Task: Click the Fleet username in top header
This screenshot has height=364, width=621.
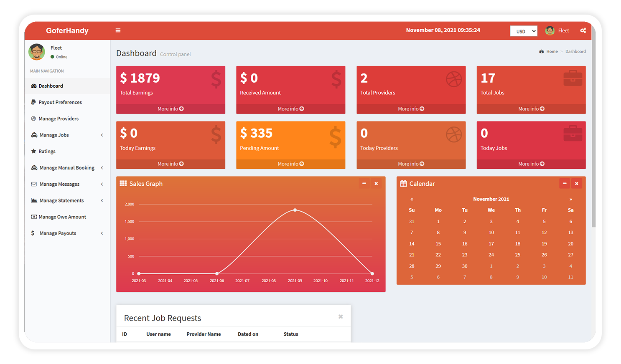Action: tap(563, 30)
